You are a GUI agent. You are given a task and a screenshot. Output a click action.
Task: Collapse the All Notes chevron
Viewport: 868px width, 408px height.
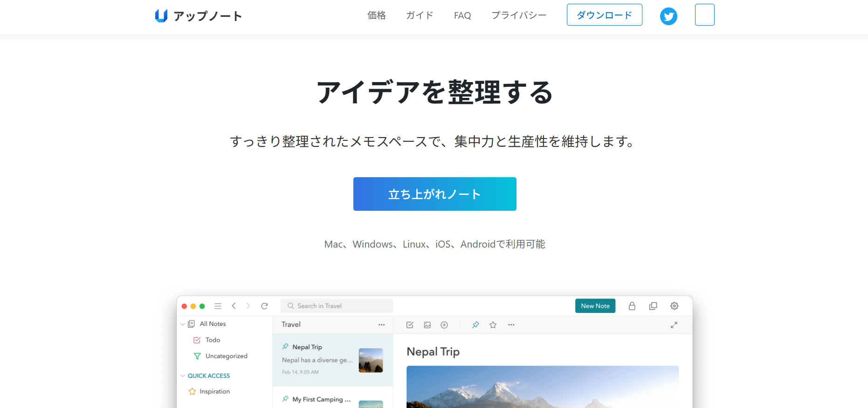[x=183, y=324]
